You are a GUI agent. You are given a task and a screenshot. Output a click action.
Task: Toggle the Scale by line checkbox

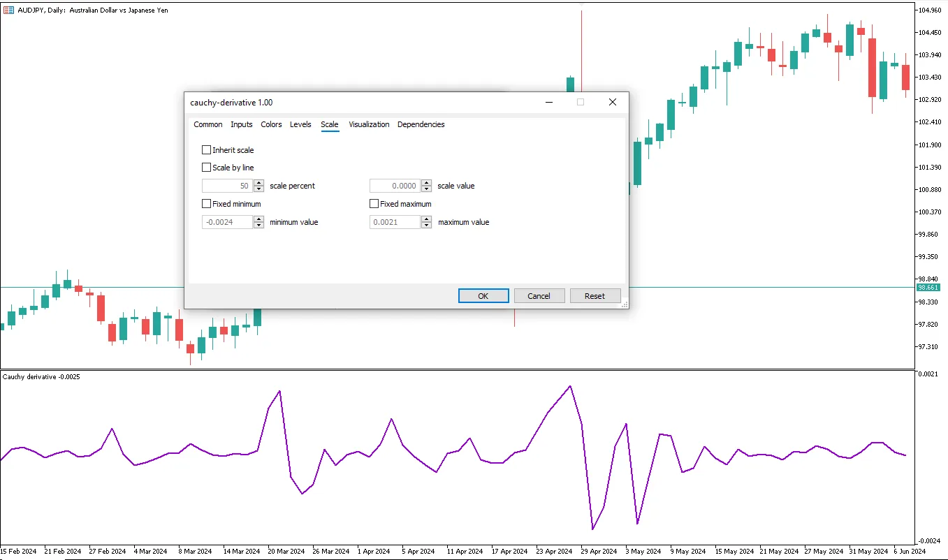206,168
